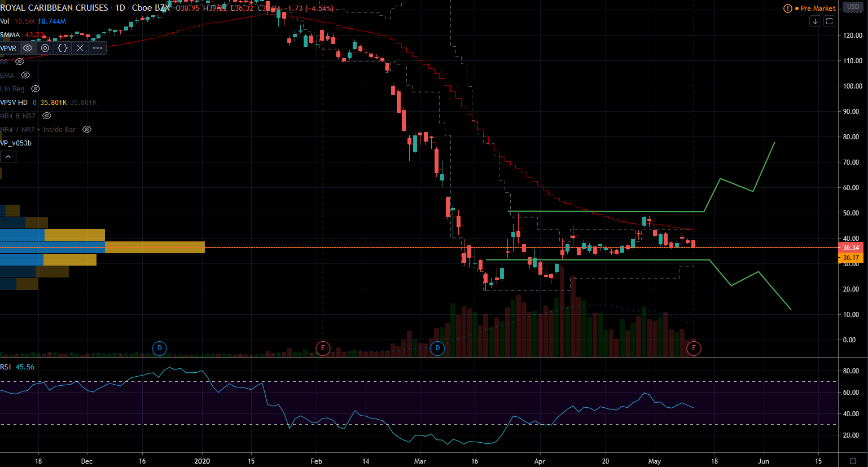This screenshot has width=868, height=467.
Task: Click the 2020 date axis label
Action: point(202,461)
